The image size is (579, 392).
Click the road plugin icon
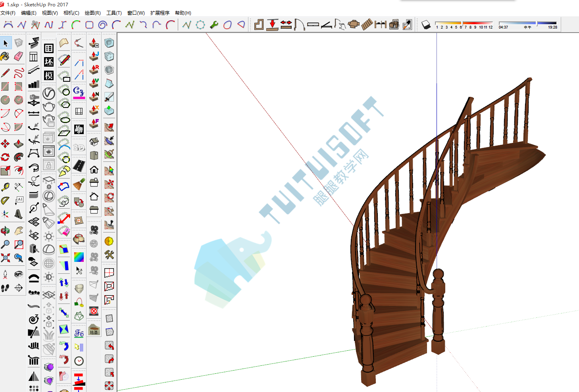[x=79, y=165]
